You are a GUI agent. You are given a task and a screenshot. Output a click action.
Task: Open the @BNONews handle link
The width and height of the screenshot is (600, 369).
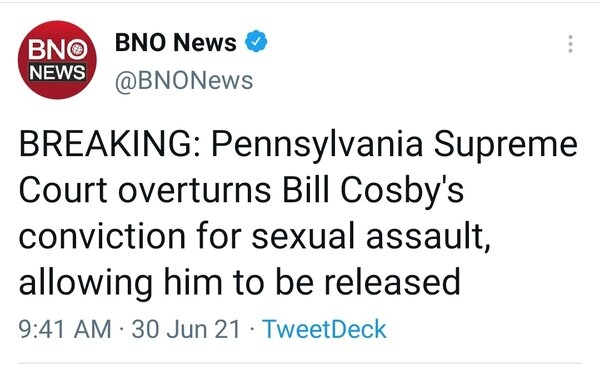[x=184, y=81]
